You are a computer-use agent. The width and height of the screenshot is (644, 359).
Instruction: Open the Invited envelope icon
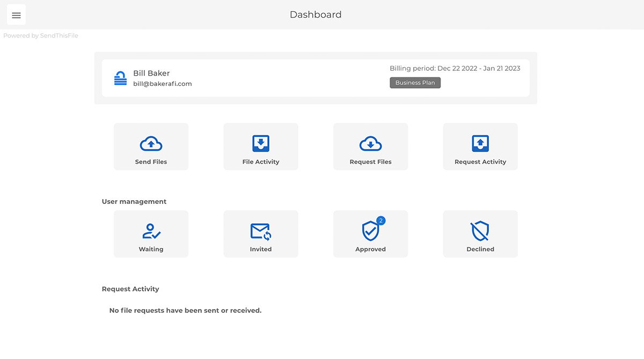point(261,231)
